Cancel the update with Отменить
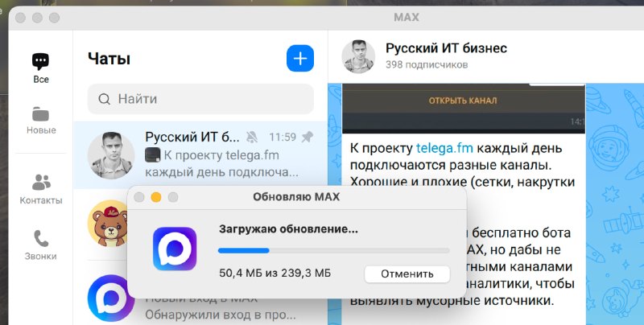This screenshot has width=644, height=325. [407, 274]
